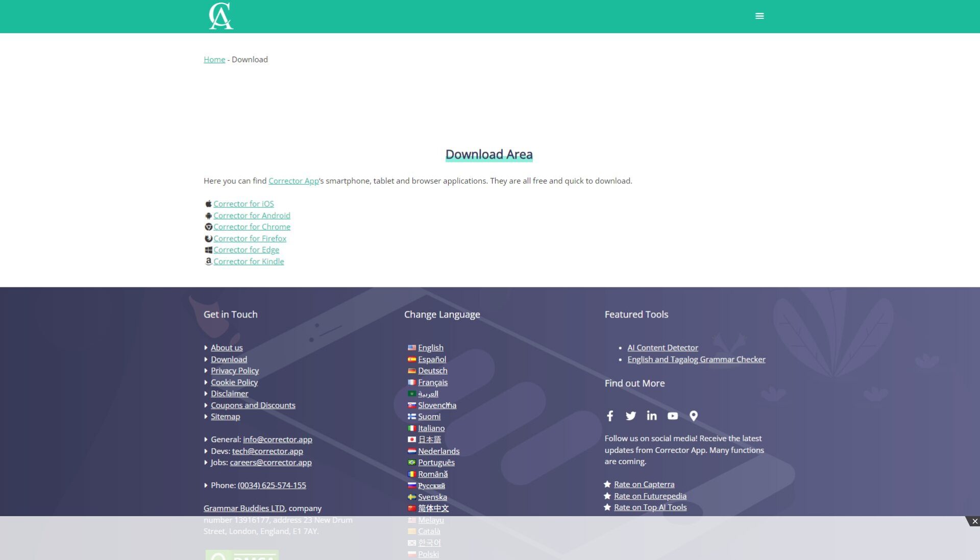Click Rate on Capterra link
980x560 pixels.
click(x=644, y=484)
